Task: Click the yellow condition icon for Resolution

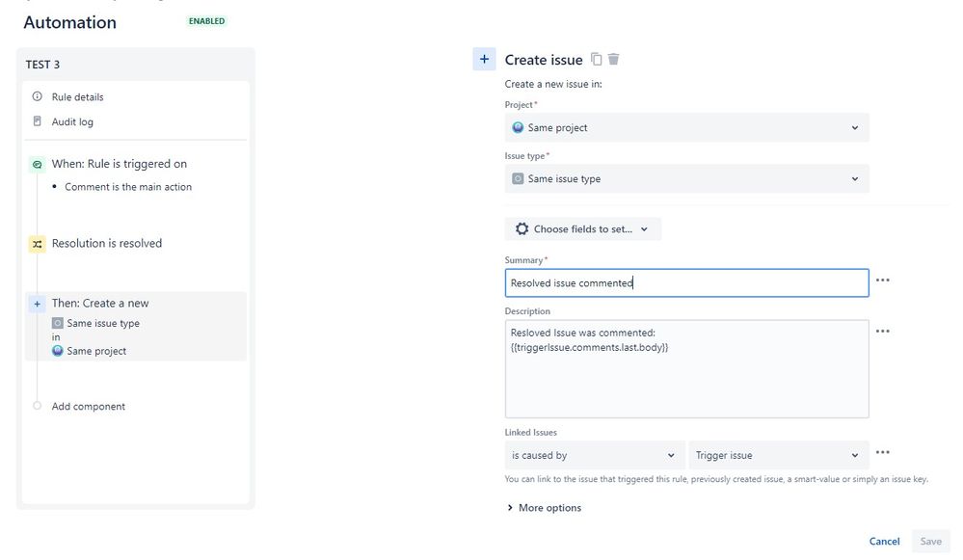Action: point(38,244)
